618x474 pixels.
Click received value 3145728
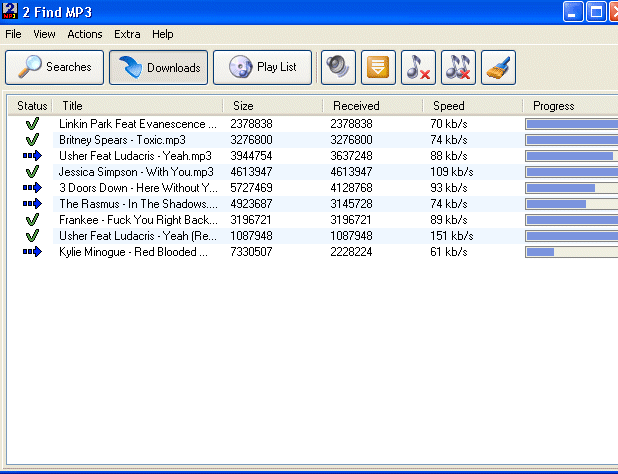(x=351, y=204)
